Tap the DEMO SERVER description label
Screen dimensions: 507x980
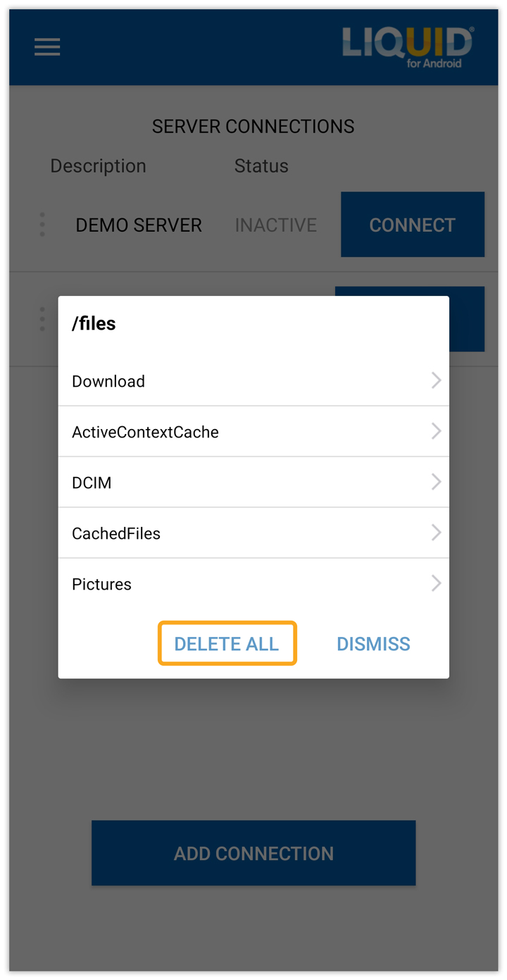tap(139, 225)
